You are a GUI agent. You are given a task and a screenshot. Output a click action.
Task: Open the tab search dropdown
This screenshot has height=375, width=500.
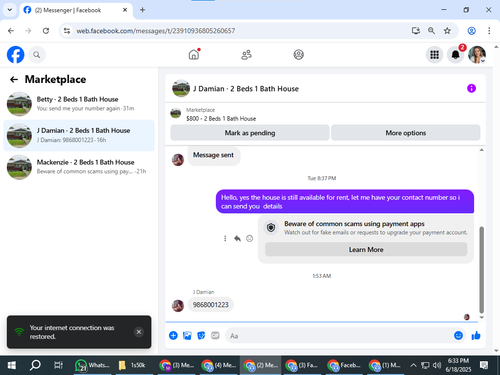pyautogui.click(x=10, y=10)
